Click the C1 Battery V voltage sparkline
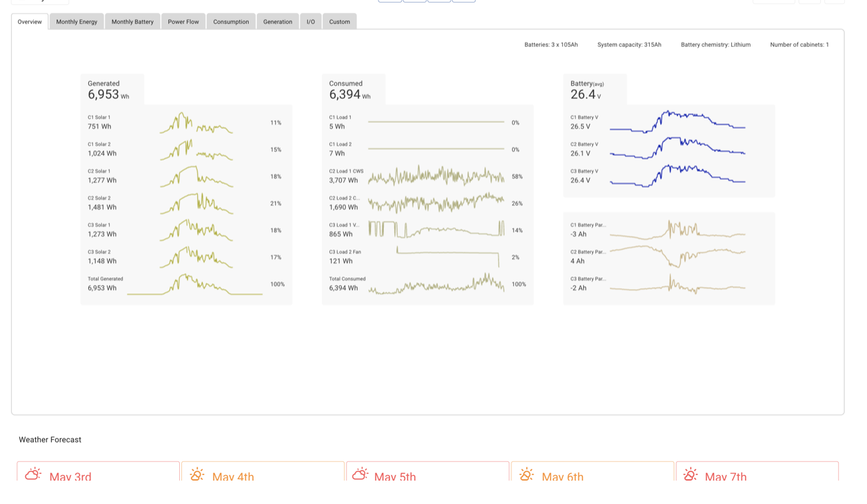Screen dimensions: 867x504 tap(677, 123)
